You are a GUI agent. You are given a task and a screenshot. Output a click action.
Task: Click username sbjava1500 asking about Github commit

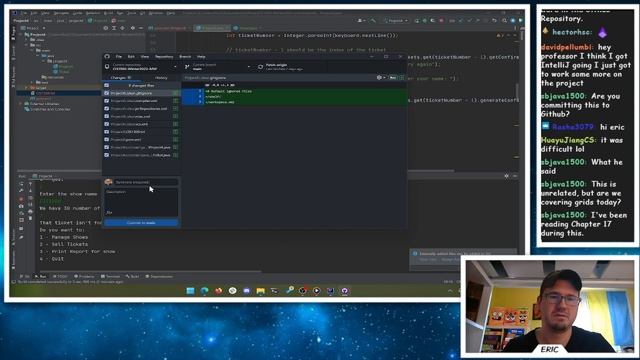(563, 96)
